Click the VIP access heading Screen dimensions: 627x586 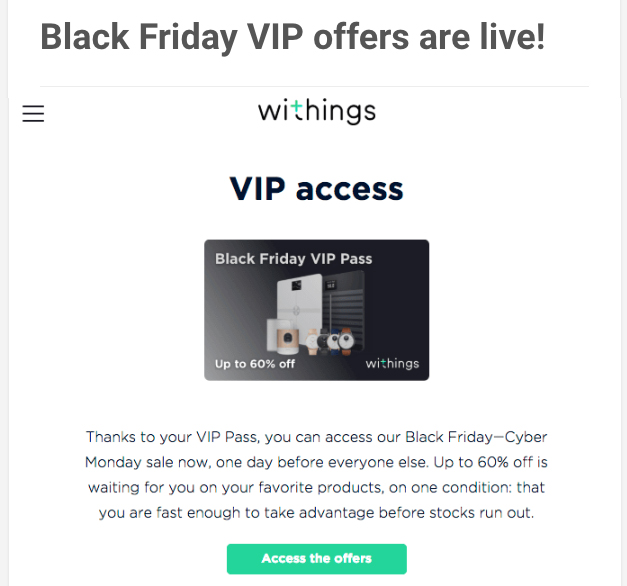pyautogui.click(x=316, y=188)
